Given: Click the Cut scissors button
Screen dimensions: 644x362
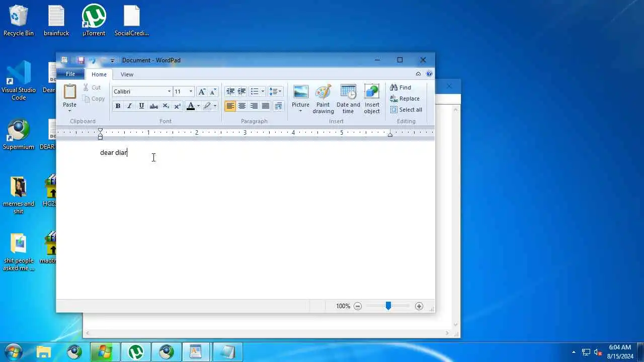Looking at the screenshot, I should click(92, 87).
